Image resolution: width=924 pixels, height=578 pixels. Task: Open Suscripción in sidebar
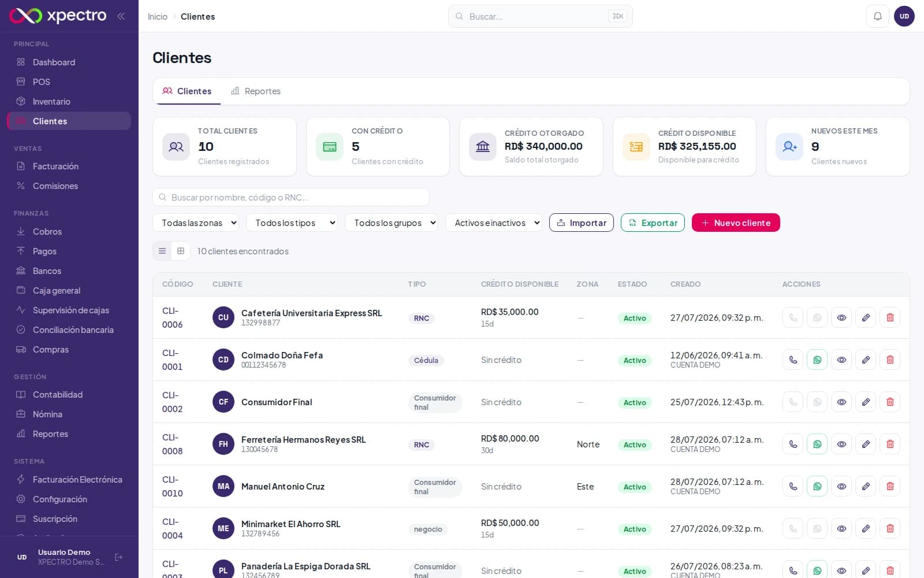[69, 518]
